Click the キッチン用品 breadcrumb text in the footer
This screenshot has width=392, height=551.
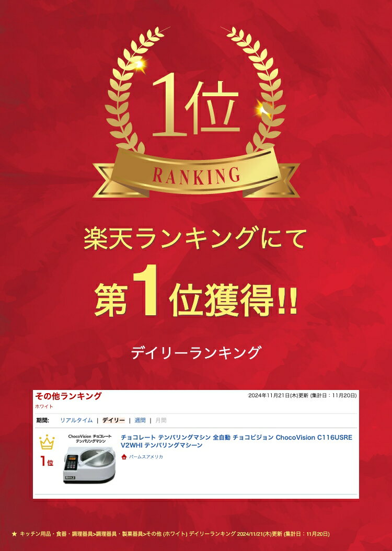point(36,534)
